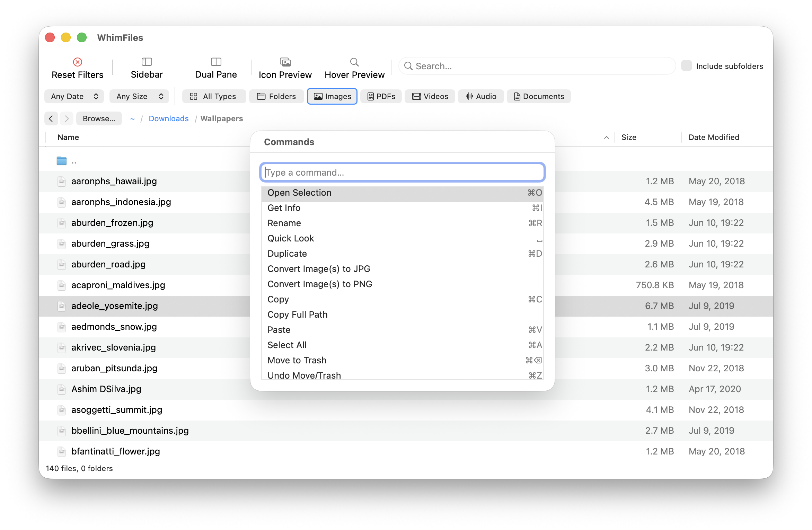
Task: Filter by All Types
Action: click(x=214, y=96)
